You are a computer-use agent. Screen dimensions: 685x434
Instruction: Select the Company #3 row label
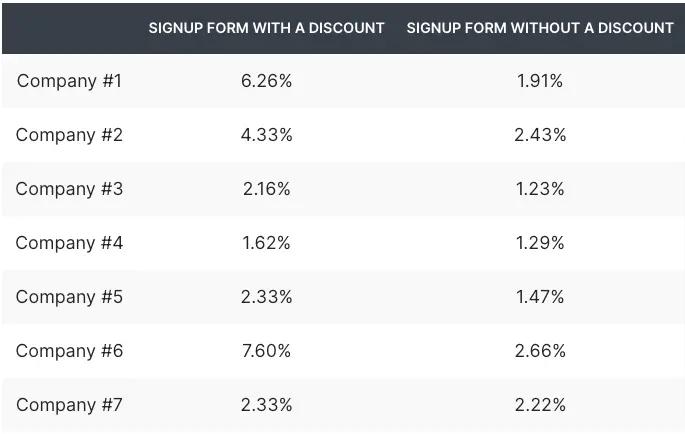(69, 189)
